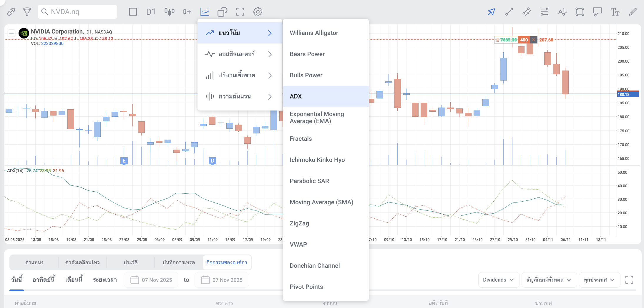This screenshot has width=644, height=308.
Task: Open end date picker after 'to'
Action: click(222, 280)
